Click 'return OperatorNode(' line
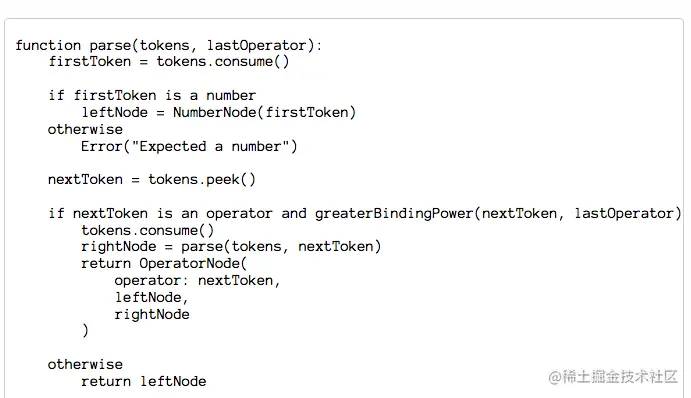Image resolution: width=691 pixels, height=398 pixels. click(164, 264)
